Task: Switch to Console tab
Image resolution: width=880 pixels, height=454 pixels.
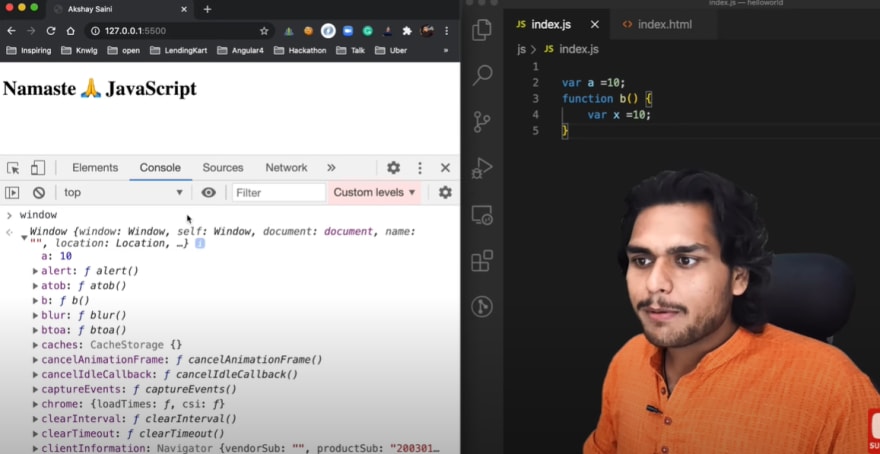Action: (160, 168)
